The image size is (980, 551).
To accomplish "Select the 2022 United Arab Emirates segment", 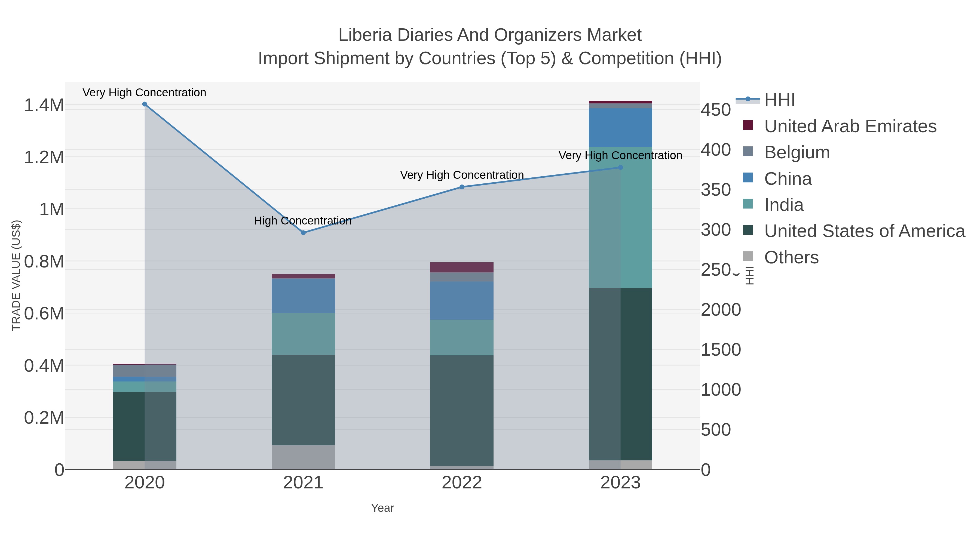I will [x=462, y=267].
